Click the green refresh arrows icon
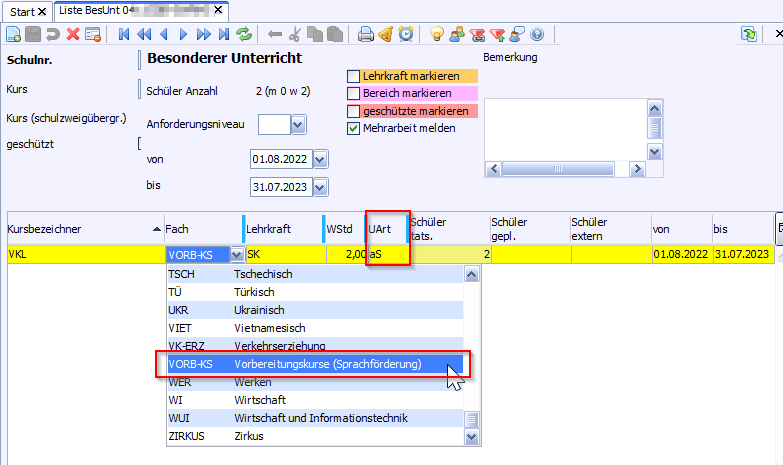 pos(243,35)
